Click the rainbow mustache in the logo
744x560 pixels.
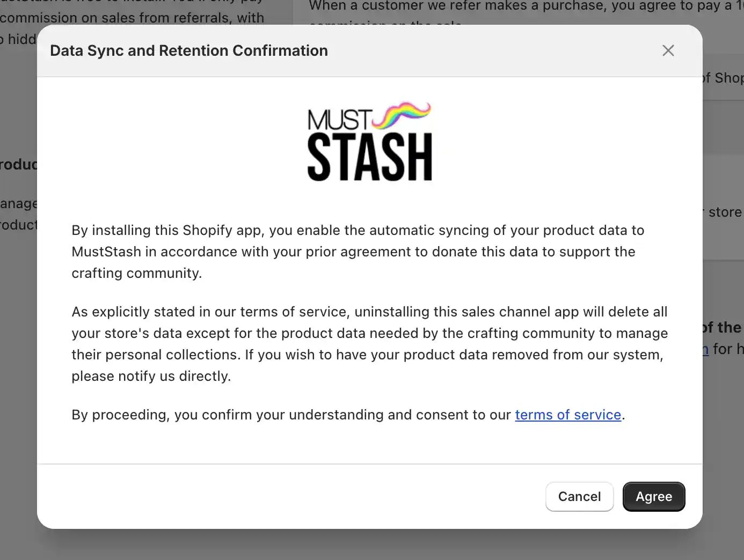click(x=402, y=115)
